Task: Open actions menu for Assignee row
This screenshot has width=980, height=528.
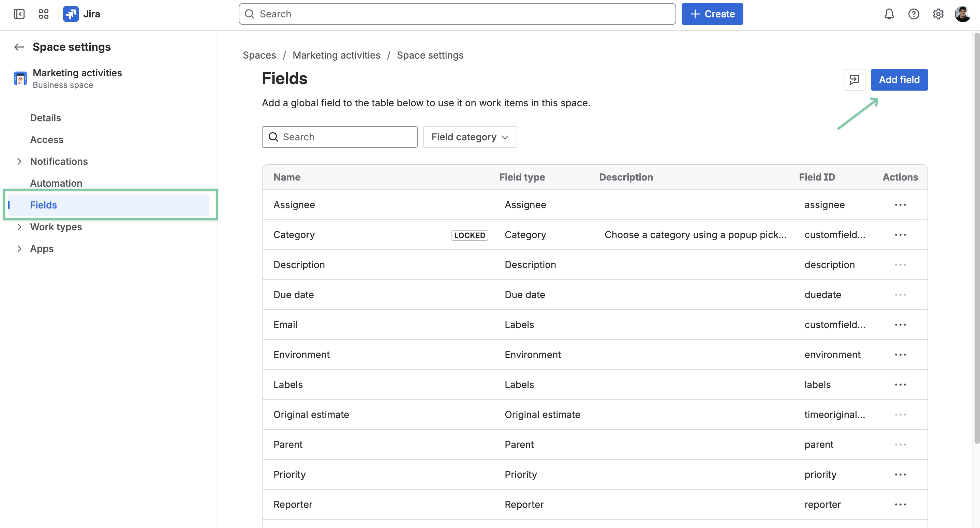Action: tap(900, 205)
